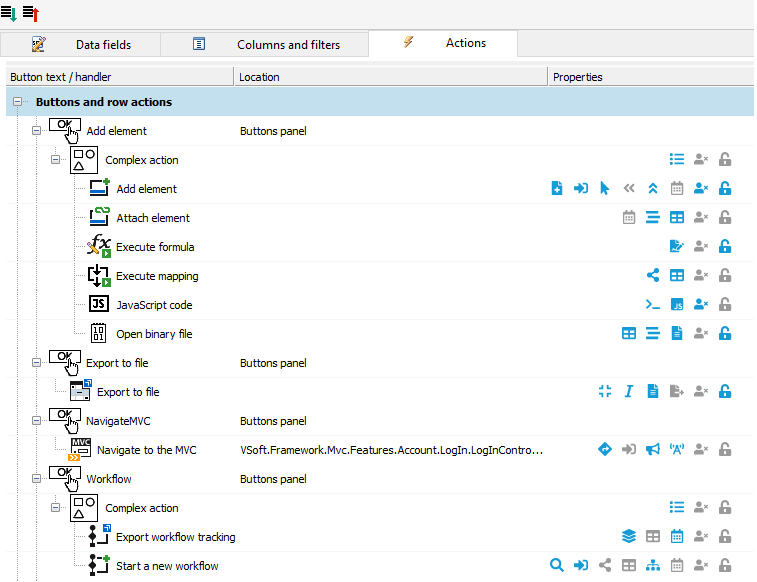Toggle the lock icon on Open binary file row
757x582 pixels.
(725, 333)
